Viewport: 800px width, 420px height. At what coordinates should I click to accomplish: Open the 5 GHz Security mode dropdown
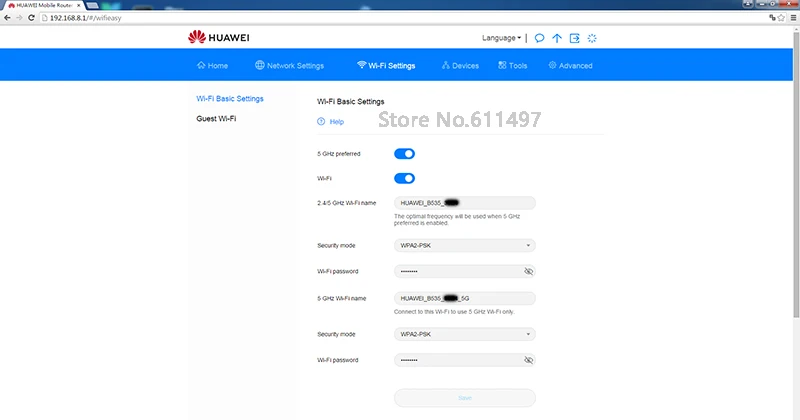pos(465,334)
